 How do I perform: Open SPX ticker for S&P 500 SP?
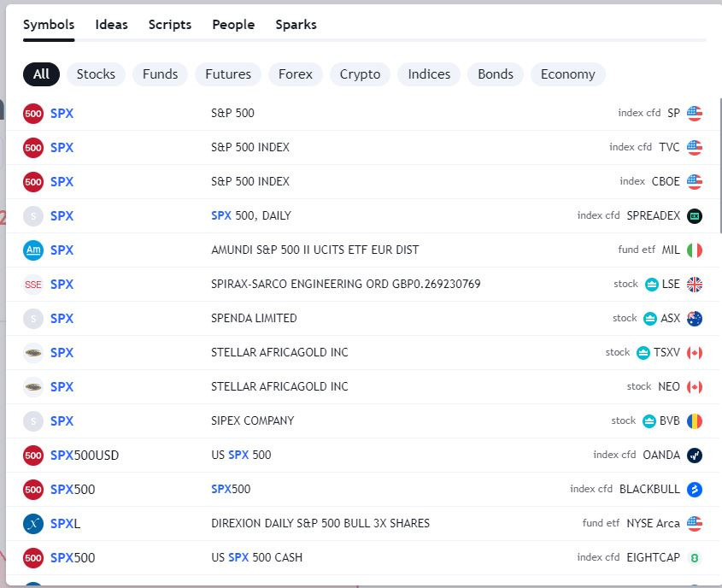pyautogui.click(x=62, y=114)
